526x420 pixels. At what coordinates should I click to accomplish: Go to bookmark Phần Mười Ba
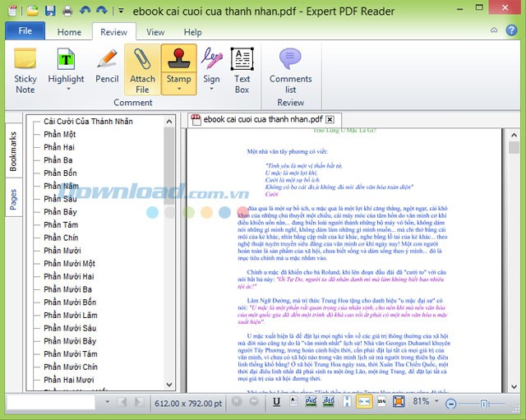coord(67,289)
